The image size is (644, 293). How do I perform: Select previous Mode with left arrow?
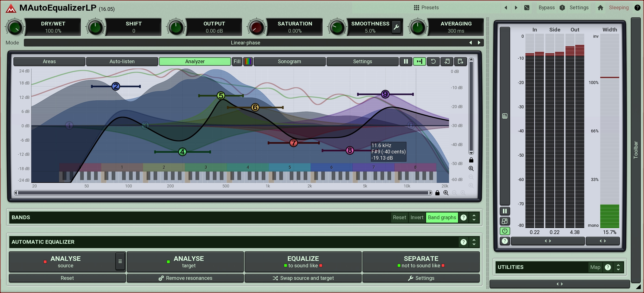tap(471, 43)
